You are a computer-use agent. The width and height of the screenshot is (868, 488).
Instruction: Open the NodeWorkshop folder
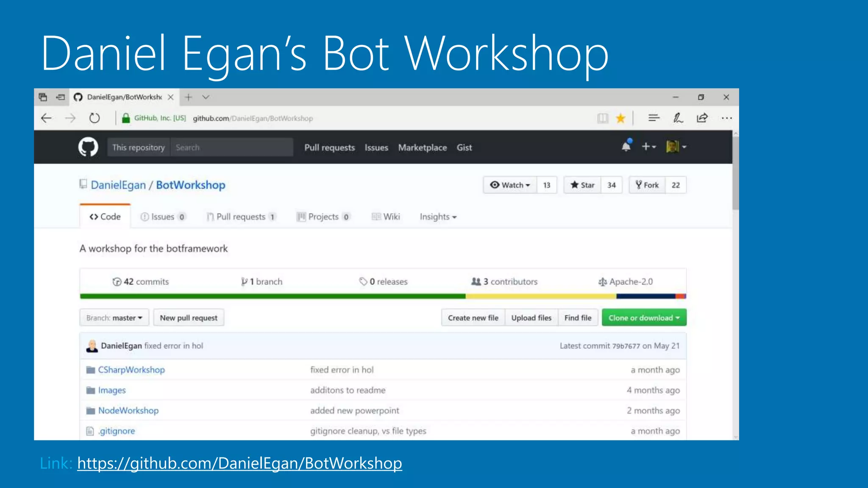128,410
